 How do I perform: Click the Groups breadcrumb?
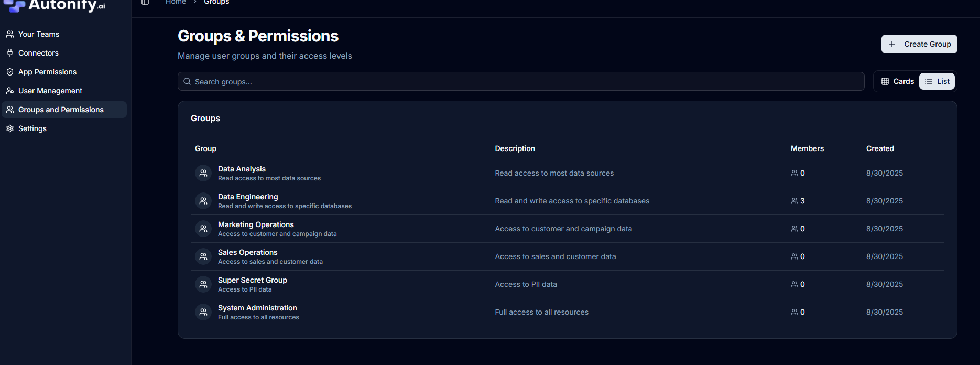pyautogui.click(x=216, y=2)
